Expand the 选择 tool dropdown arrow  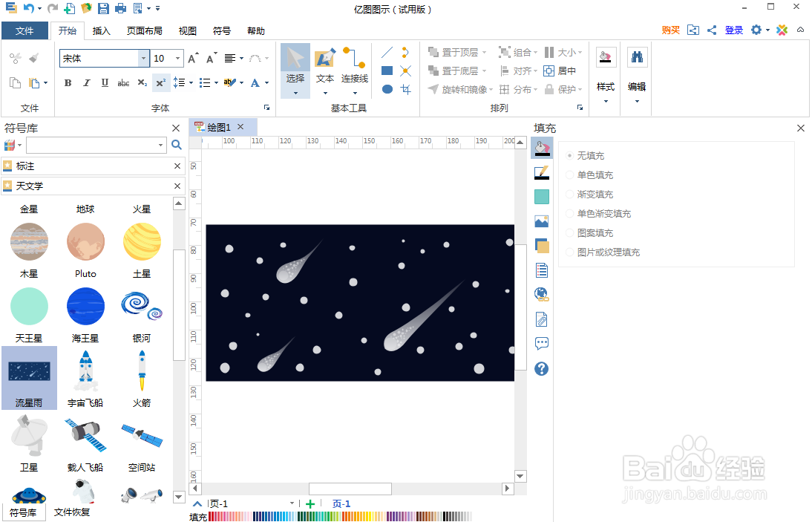tap(295, 94)
